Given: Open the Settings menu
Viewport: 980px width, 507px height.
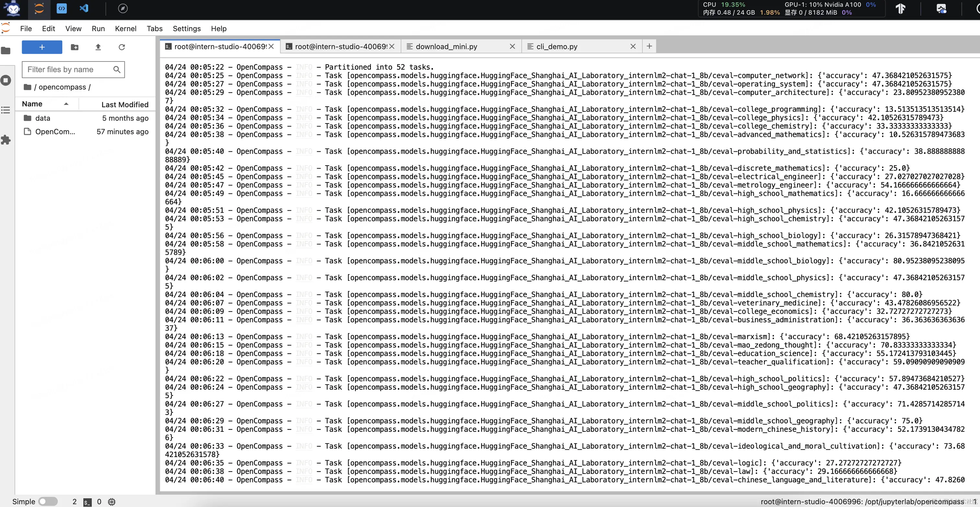Looking at the screenshot, I should pos(186,29).
